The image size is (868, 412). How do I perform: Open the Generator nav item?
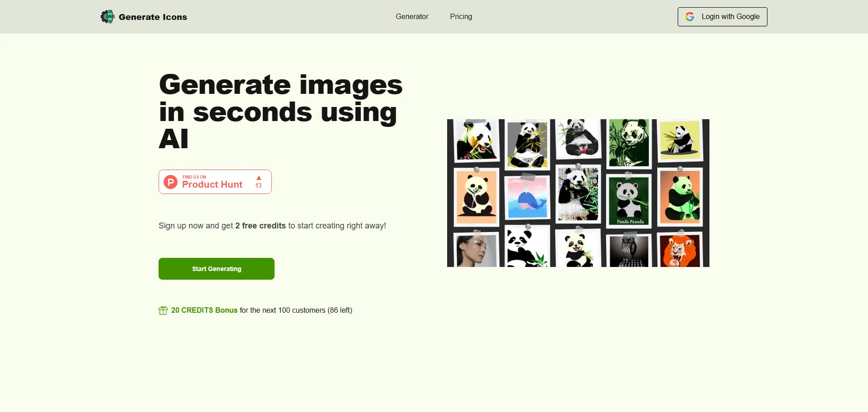412,17
